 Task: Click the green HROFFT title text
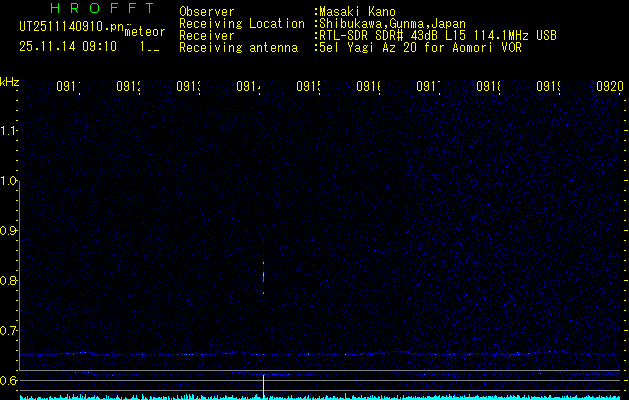point(102,8)
